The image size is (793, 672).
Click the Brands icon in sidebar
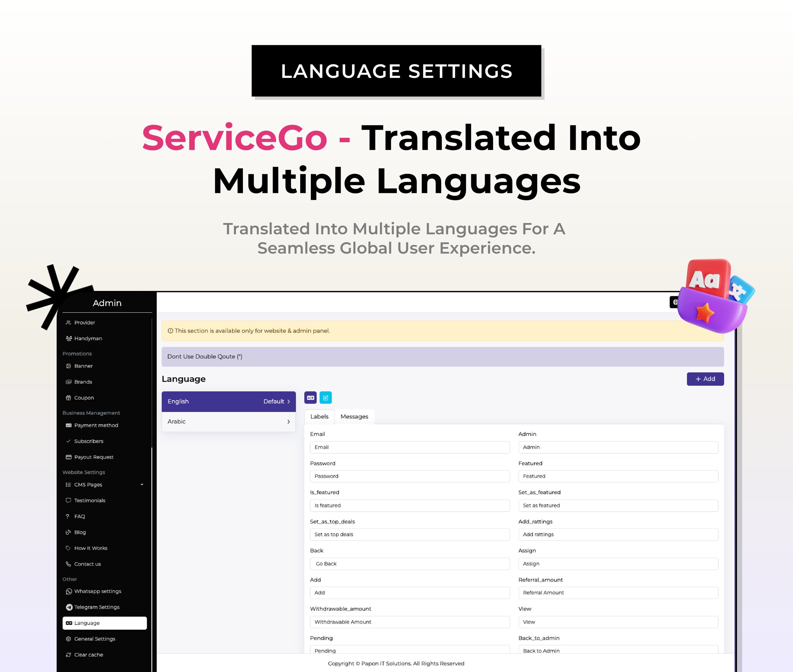click(x=69, y=382)
